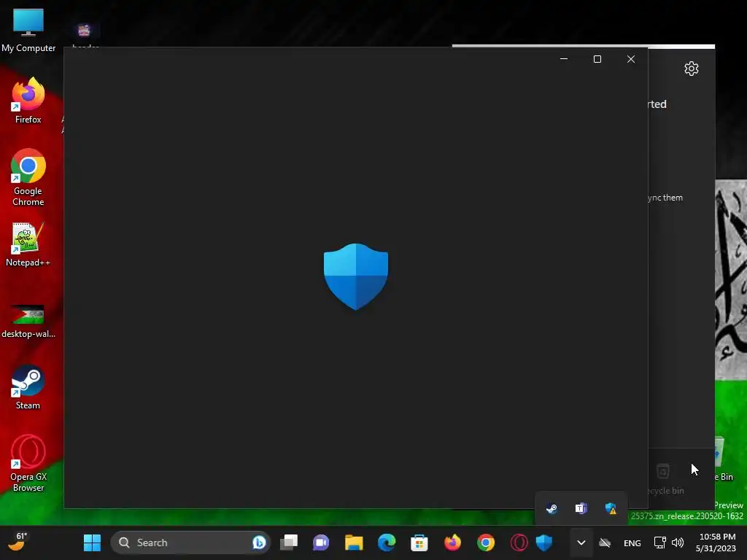This screenshot has width=747, height=560.
Task: Close the Windows Security window
Action: pos(631,59)
